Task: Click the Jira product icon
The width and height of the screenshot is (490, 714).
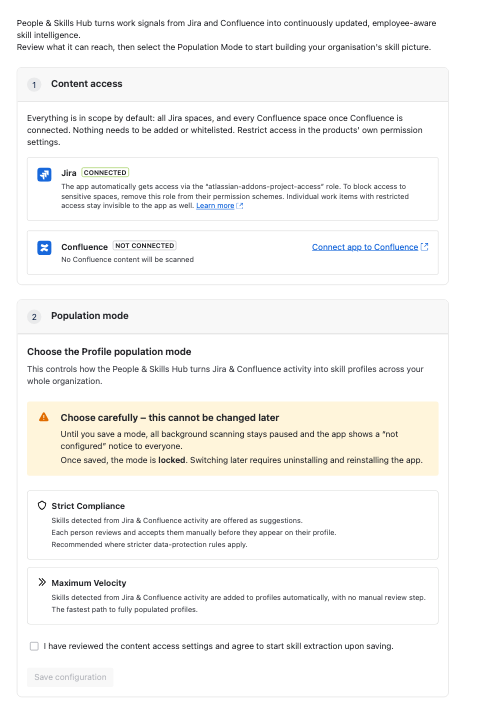Action: [x=44, y=174]
